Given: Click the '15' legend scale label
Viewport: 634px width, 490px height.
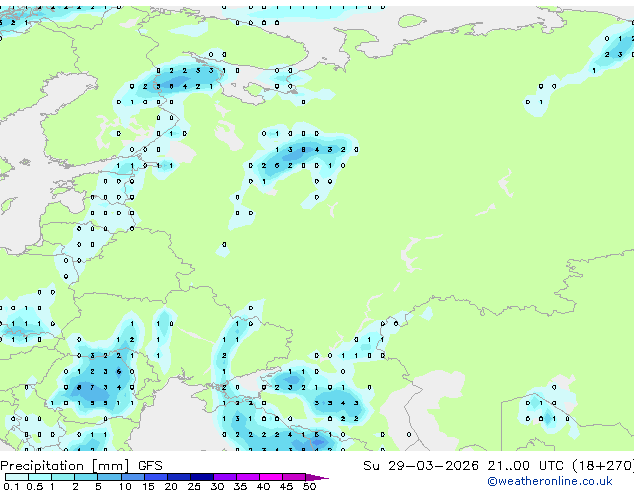Looking at the screenshot, I should (148, 486).
